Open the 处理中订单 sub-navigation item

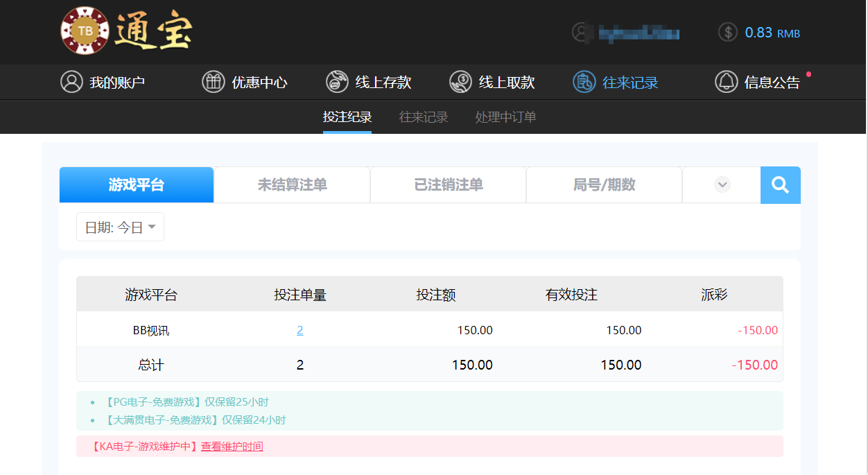(505, 116)
